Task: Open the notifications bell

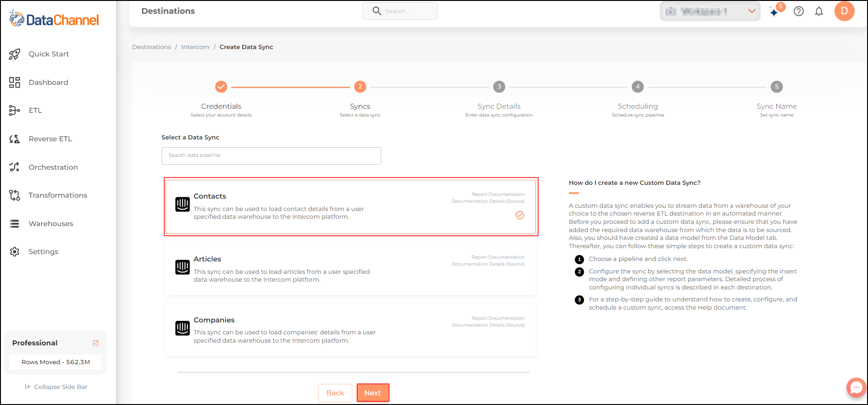Action: pyautogui.click(x=819, y=11)
